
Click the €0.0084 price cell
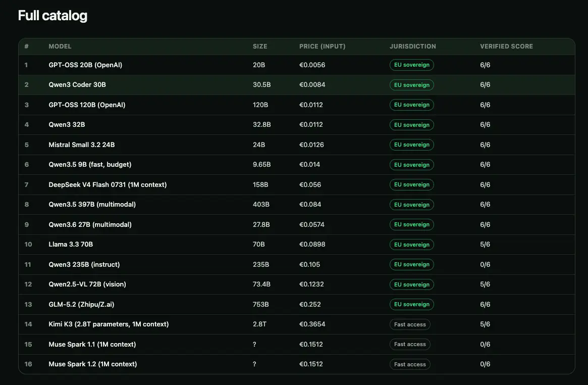[x=312, y=85]
